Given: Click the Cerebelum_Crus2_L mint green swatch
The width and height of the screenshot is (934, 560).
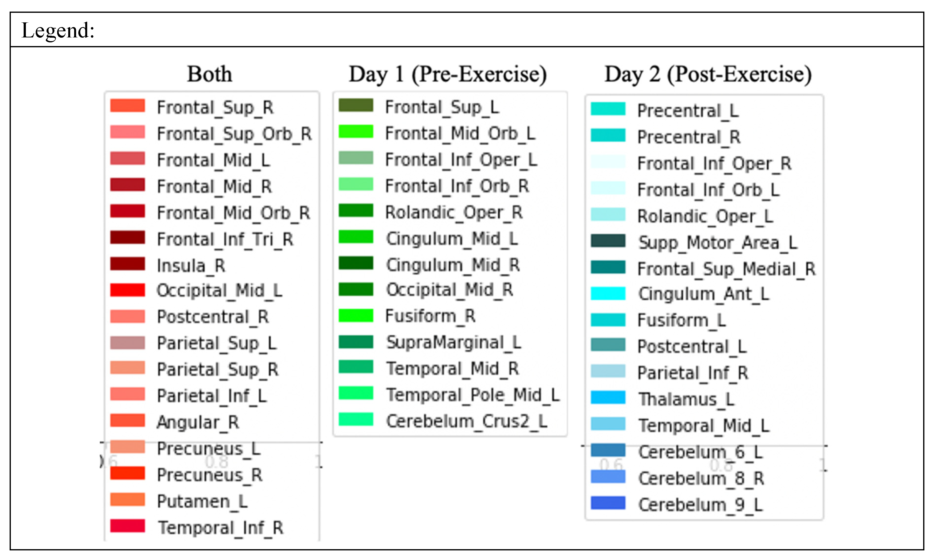Looking at the screenshot, I should [x=356, y=420].
